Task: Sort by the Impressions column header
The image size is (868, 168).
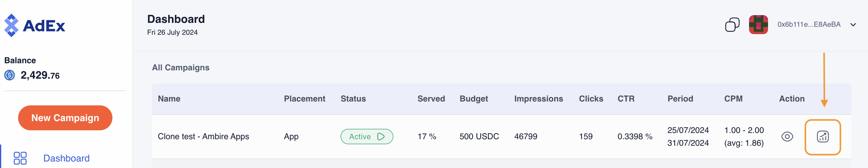Action: (538, 99)
